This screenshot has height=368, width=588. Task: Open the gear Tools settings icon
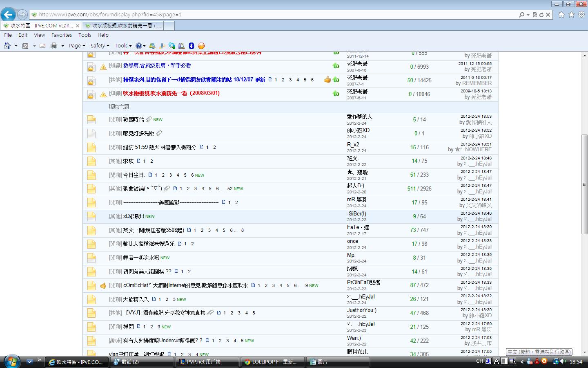581,15
